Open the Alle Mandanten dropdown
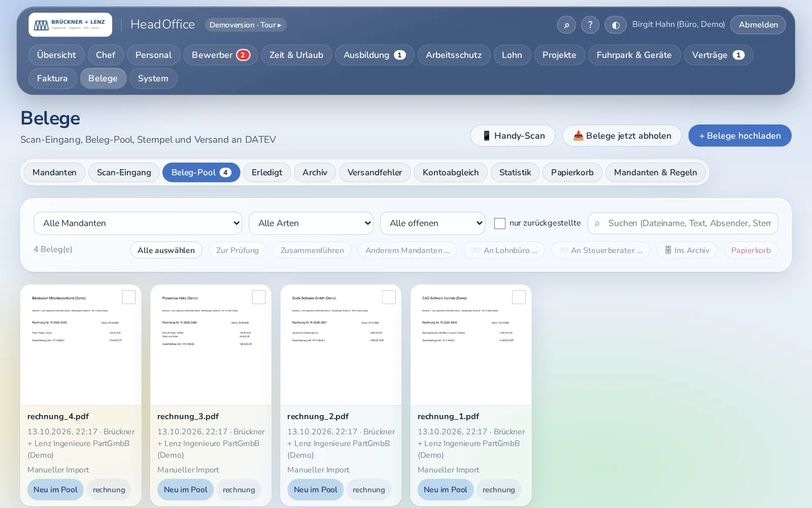 tap(138, 224)
